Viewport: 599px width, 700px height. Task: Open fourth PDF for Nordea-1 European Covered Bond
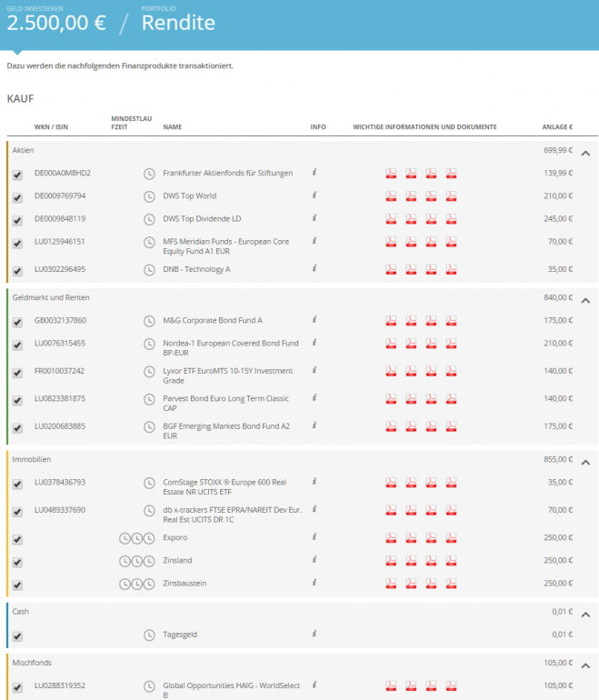click(451, 344)
